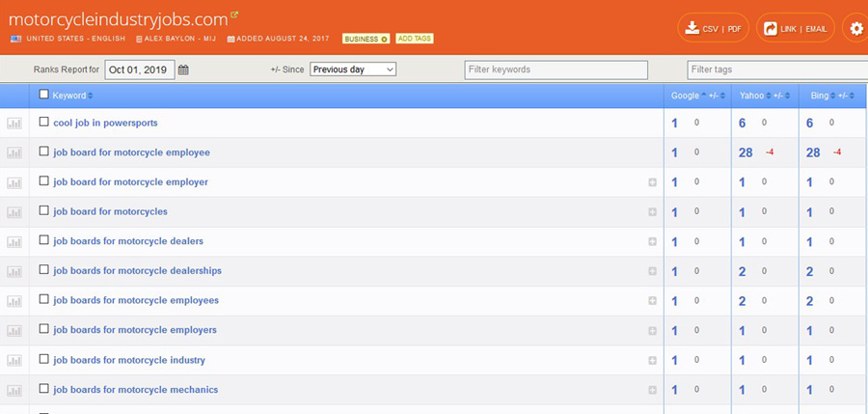Open external link icon beside site name
The image size is (868, 414).
pos(234,14)
